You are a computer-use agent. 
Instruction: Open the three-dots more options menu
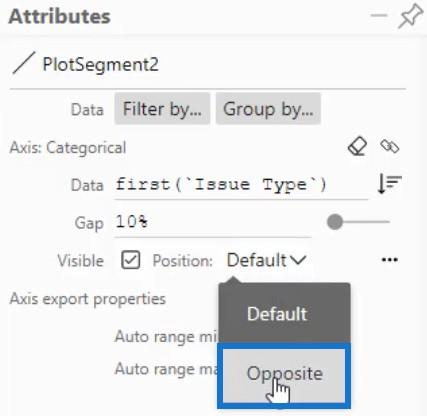389,260
